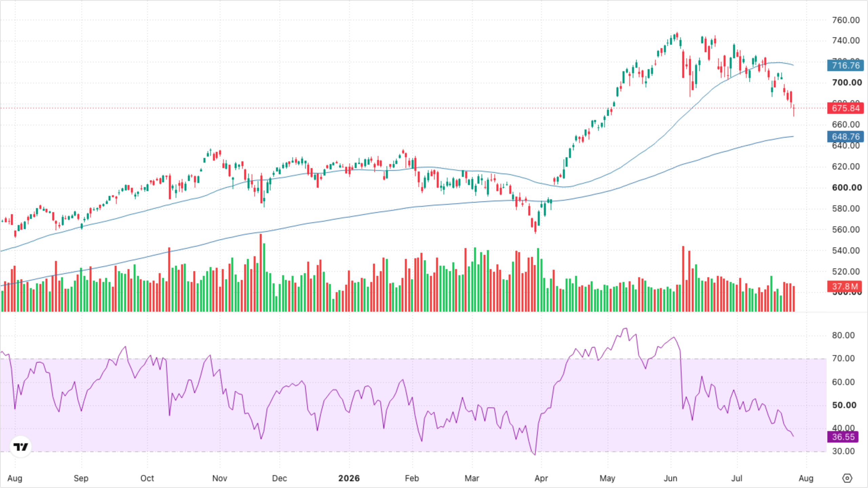Screen dimensions: 868x488
Task: Click the May time axis label
Action: 607,478
